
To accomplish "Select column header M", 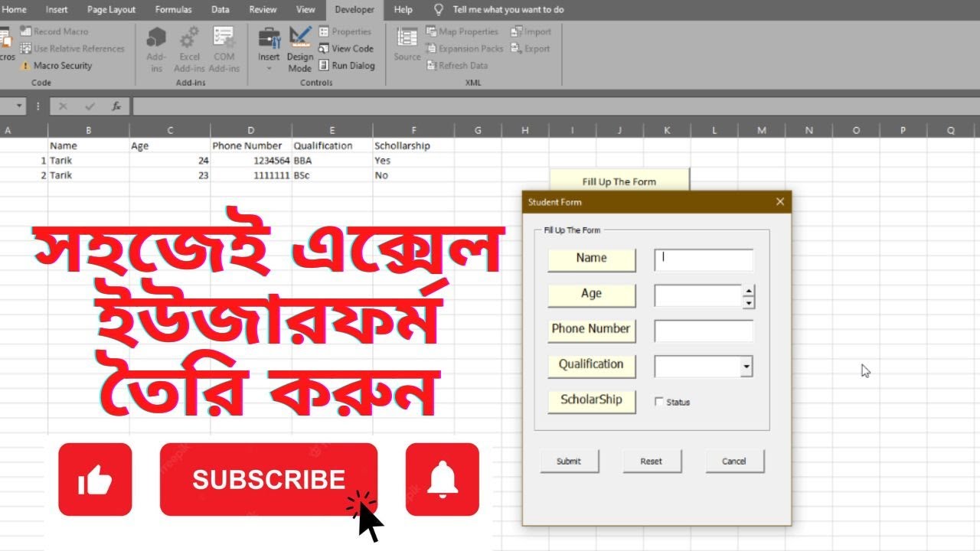I will pyautogui.click(x=762, y=130).
